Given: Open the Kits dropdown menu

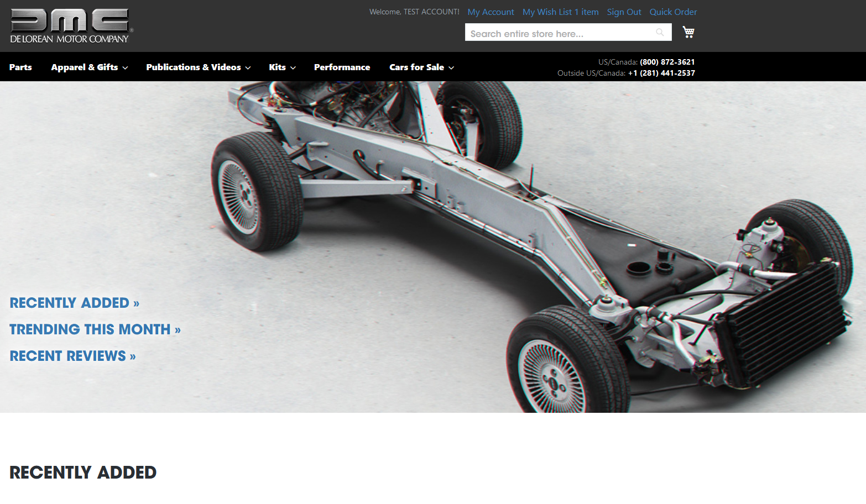Looking at the screenshot, I should (x=281, y=67).
